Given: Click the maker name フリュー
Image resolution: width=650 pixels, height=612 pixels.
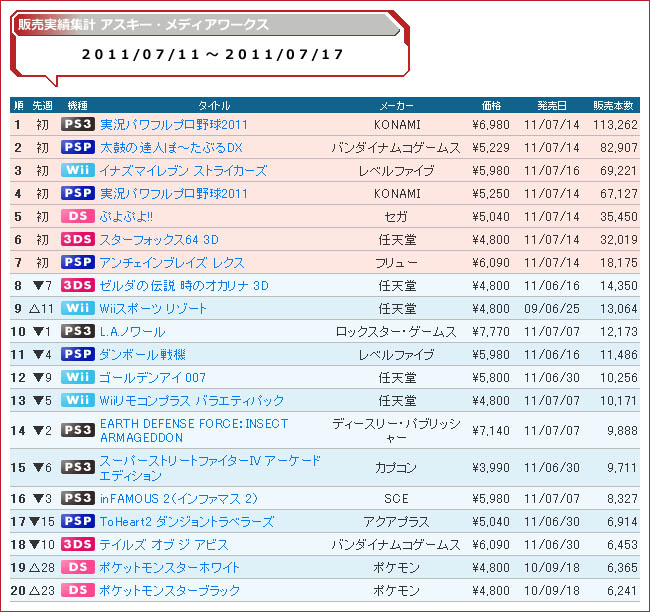Looking at the screenshot, I should [x=396, y=262].
